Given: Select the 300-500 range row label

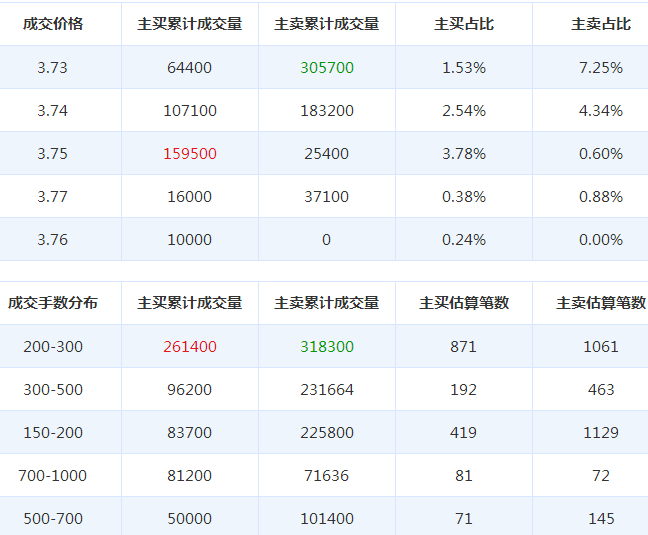Looking at the screenshot, I should [x=53, y=389].
